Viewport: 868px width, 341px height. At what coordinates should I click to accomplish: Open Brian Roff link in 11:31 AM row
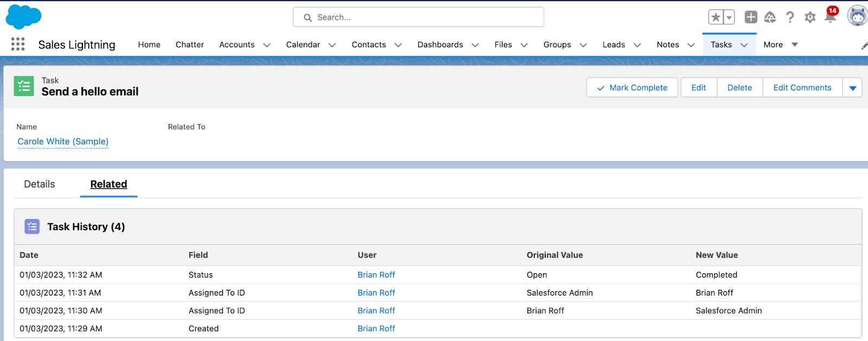[x=376, y=293]
